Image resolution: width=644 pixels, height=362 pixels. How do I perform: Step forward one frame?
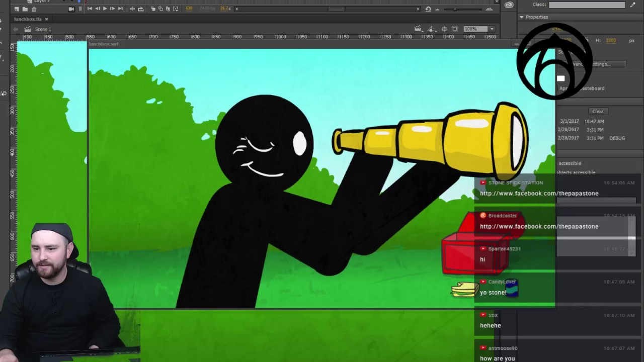[x=112, y=9]
